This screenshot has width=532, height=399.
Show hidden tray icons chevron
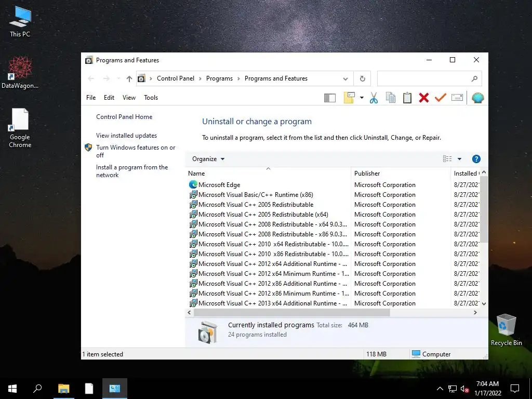[x=440, y=389]
